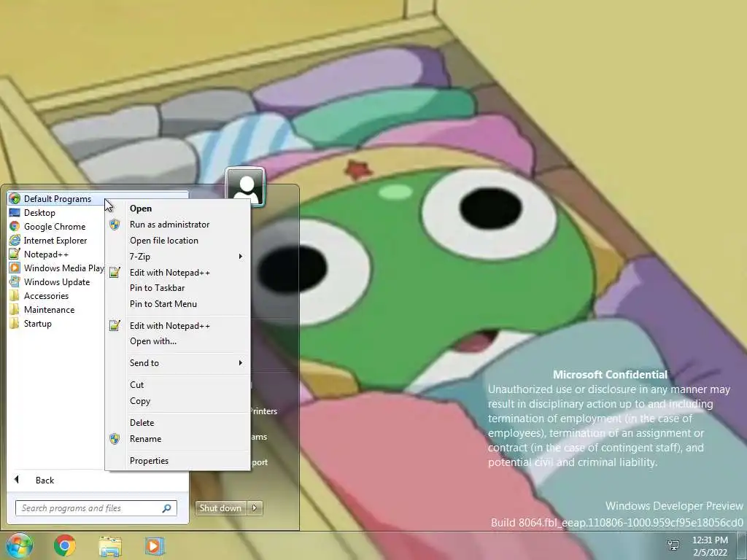Choose Copy in context menu
This screenshot has width=747, height=560.
(x=178, y=401)
